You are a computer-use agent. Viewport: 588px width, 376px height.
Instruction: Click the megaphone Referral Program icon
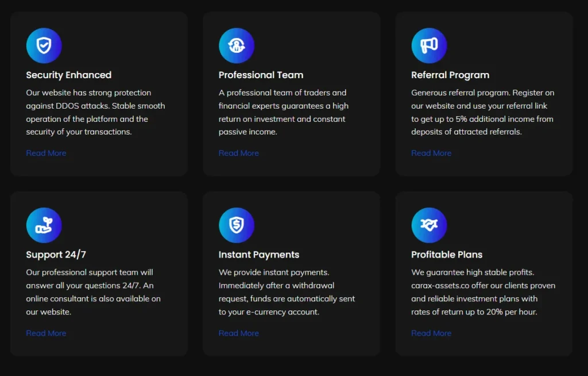click(429, 45)
